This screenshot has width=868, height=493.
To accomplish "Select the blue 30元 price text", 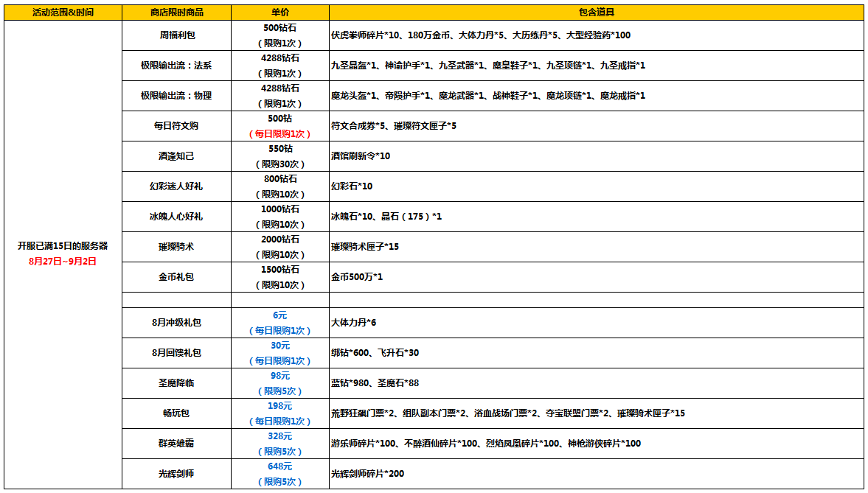I will tap(280, 346).
